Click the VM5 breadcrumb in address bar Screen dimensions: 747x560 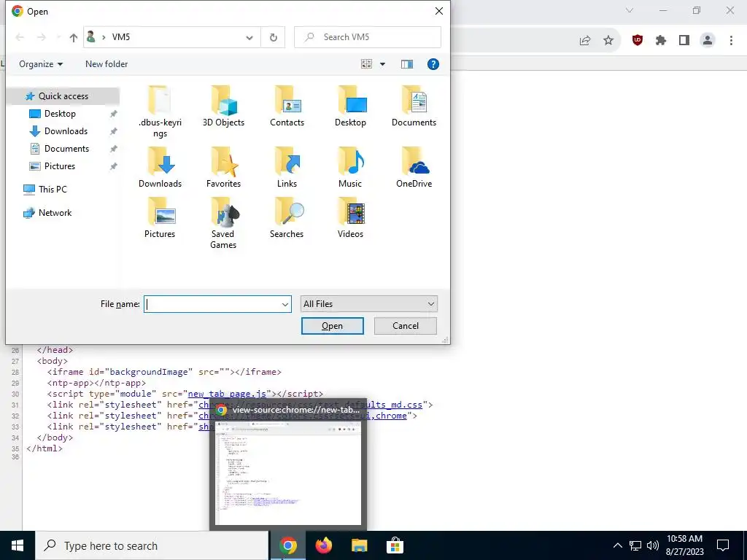click(121, 37)
